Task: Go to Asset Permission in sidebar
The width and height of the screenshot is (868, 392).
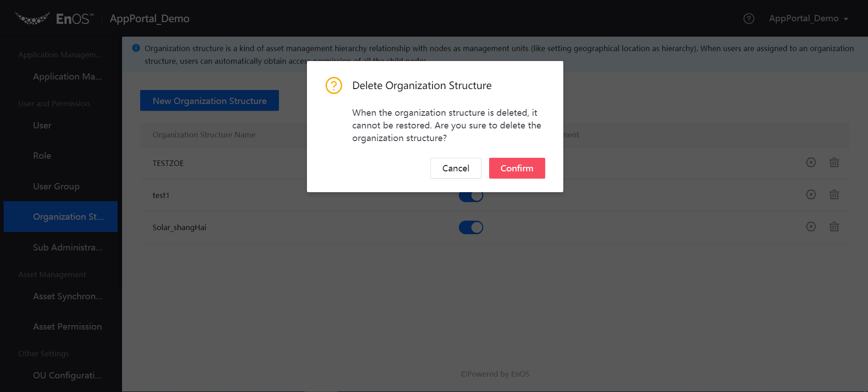Action: (x=67, y=326)
